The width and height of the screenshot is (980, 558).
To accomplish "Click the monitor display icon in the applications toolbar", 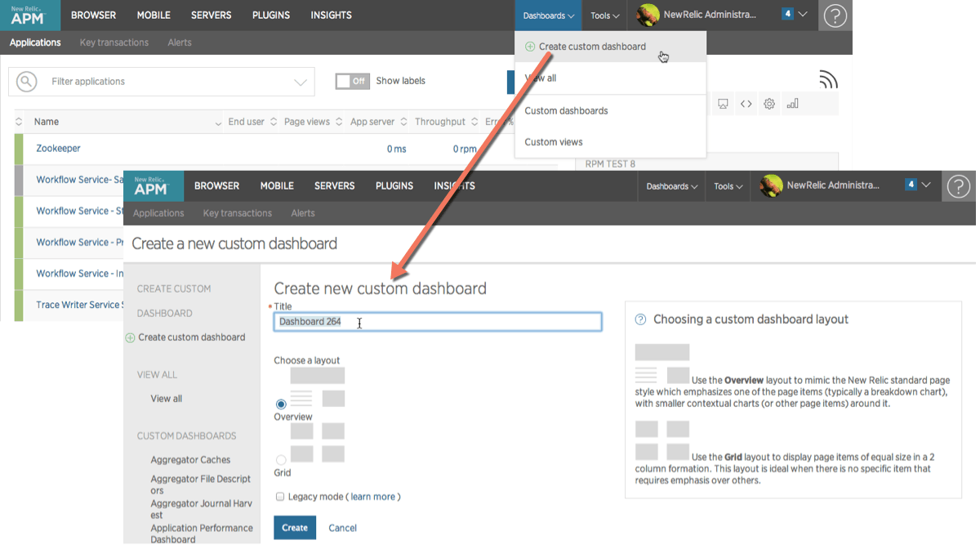I will coord(723,104).
